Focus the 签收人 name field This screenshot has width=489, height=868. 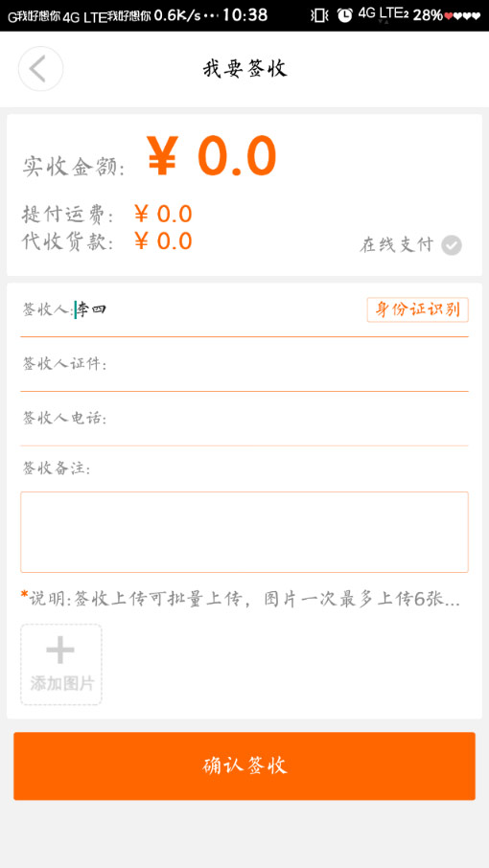[x=220, y=309]
